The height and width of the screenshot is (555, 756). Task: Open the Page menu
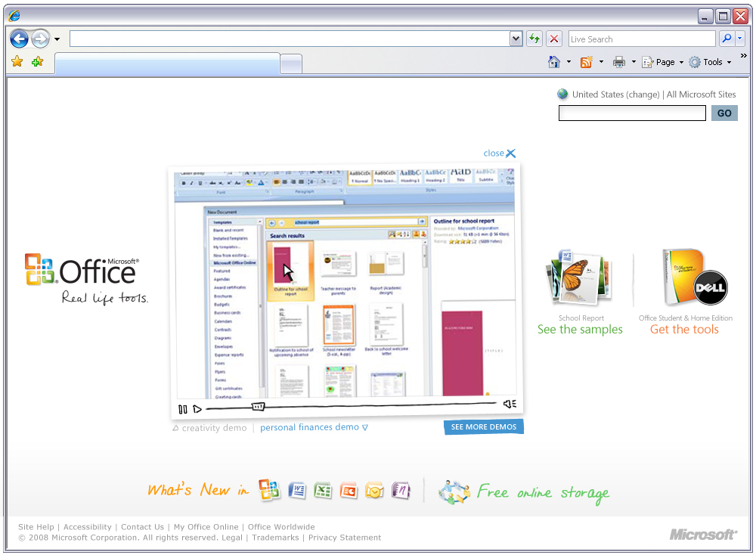click(x=662, y=62)
